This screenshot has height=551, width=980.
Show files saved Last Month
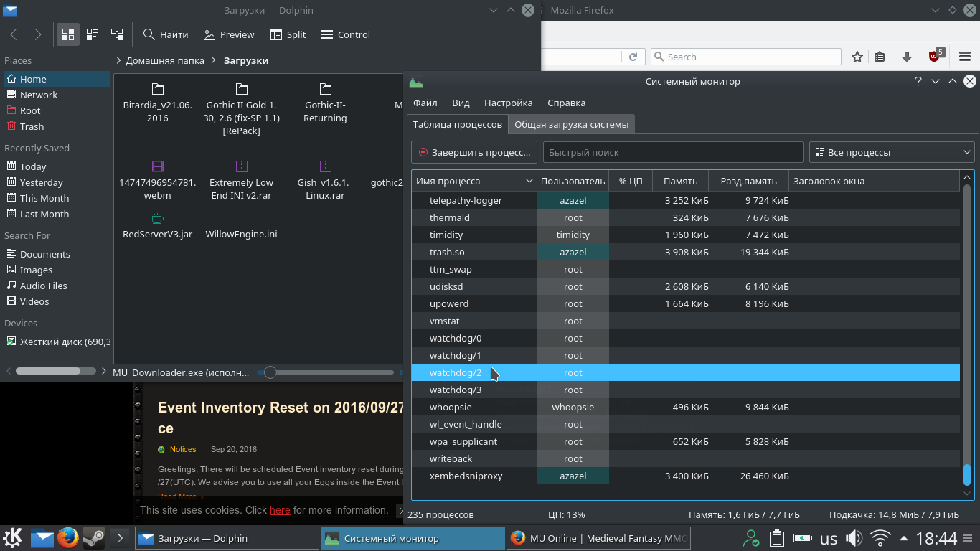tap(57, 214)
